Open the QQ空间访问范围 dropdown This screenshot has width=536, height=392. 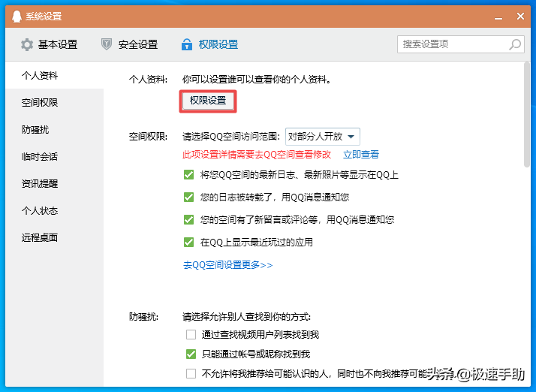(322, 137)
